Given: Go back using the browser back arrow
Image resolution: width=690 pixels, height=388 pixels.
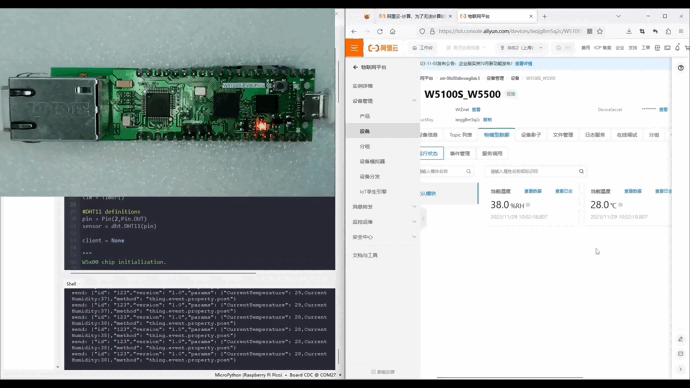Looking at the screenshot, I should point(354,31).
